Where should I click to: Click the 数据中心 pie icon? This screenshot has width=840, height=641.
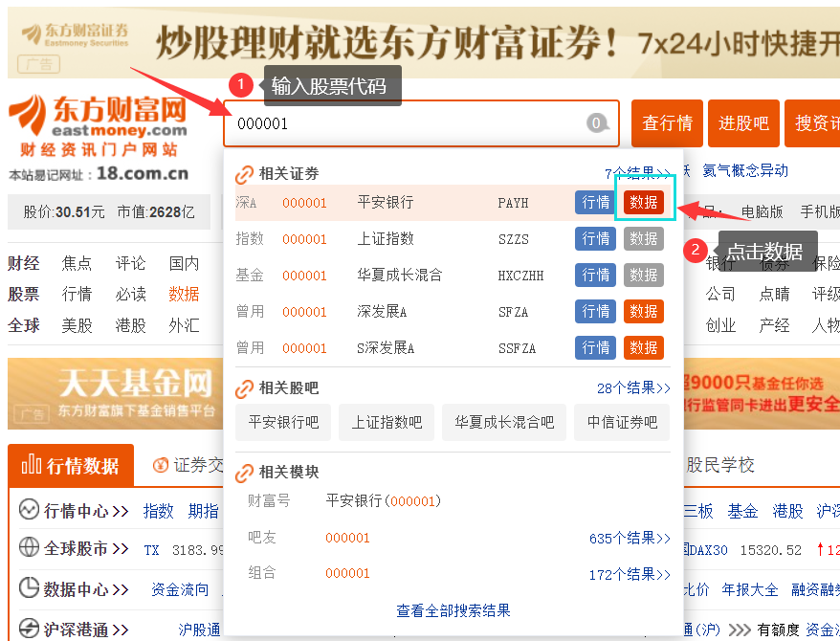coord(29,588)
